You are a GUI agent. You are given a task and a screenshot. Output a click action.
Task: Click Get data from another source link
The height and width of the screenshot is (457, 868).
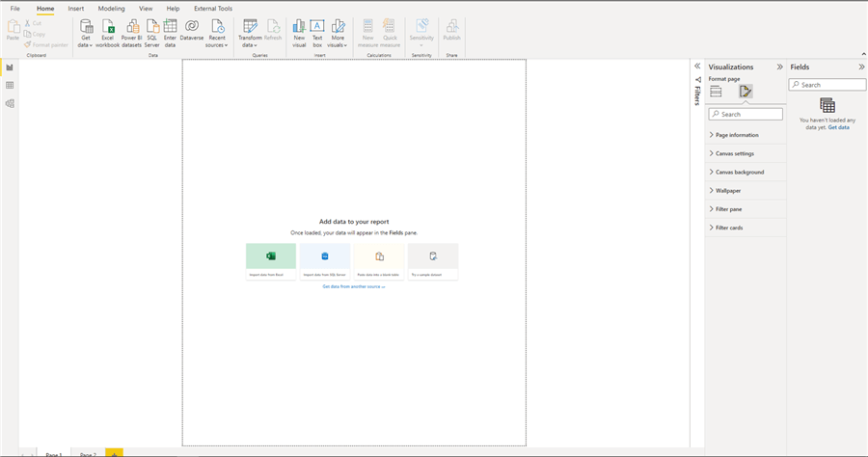pos(353,286)
